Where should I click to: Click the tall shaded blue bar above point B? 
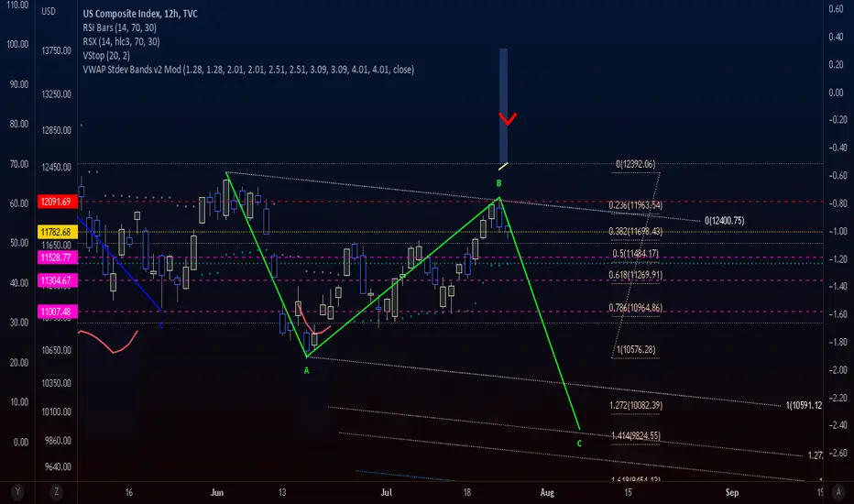pyautogui.click(x=504, y=105)
